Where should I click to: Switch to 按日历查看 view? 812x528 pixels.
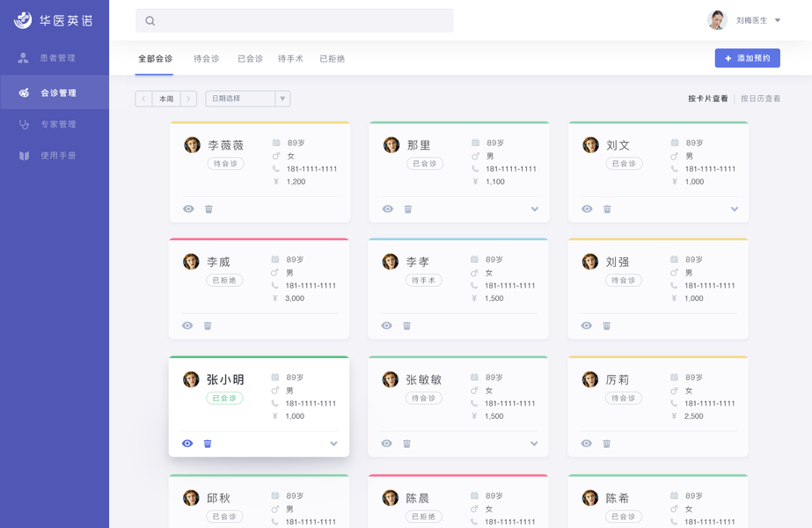pyautogui.click(x=760, y=99)
